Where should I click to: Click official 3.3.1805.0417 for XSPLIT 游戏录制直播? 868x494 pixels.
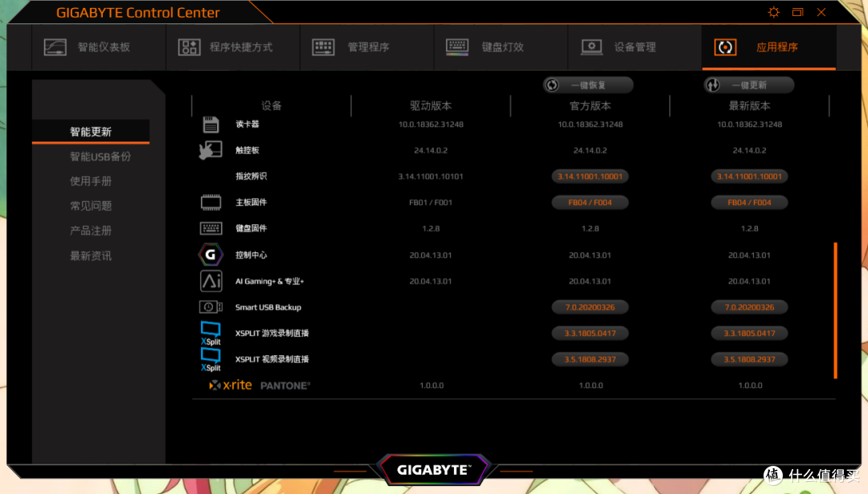[x=590, y=333]
